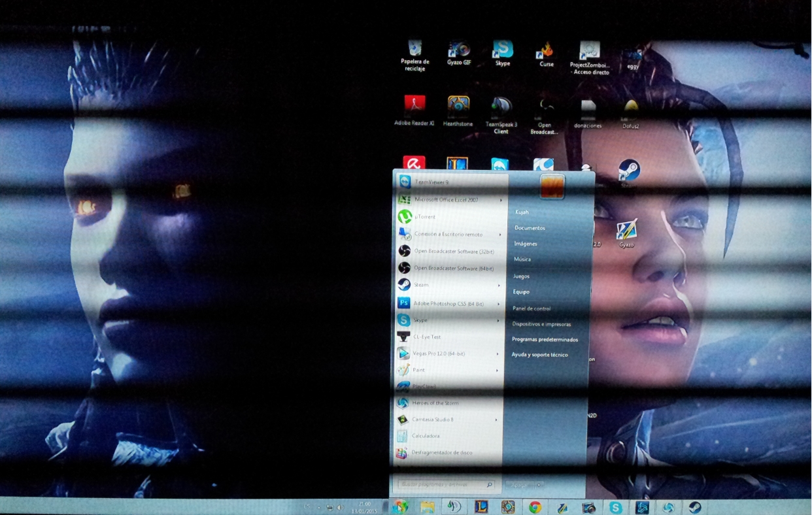Open the Kujah user folder link
The image size is (812, 515).
(522, 212)
